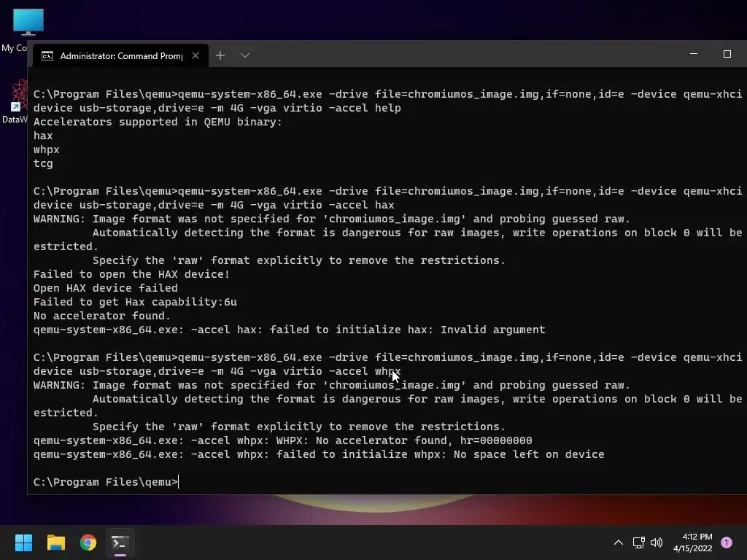Click the 'No space left on device' error line
The image size is (747, 560).
tap(319, 454)
